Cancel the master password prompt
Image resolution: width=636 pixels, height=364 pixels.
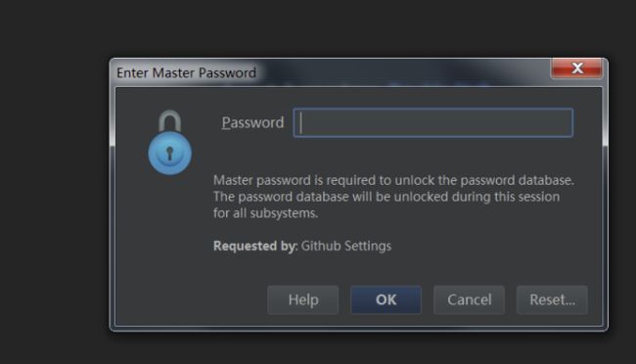tap(469, 299)
